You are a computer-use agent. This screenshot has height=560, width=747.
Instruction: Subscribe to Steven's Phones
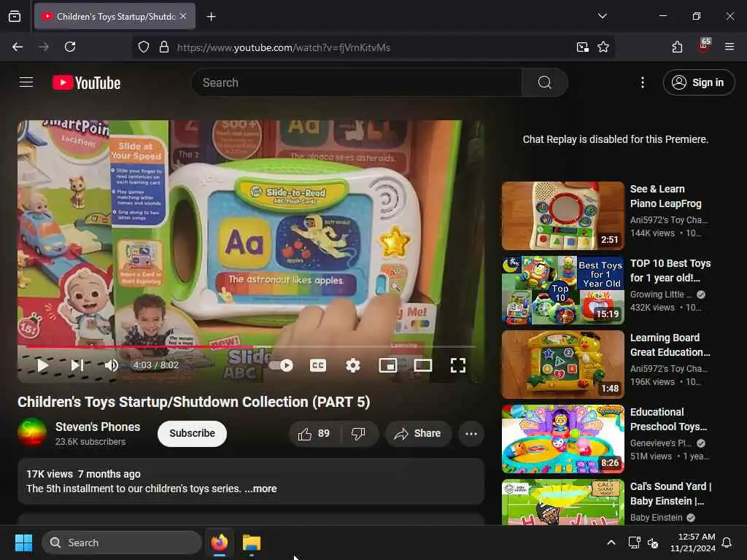click(192, 433)
